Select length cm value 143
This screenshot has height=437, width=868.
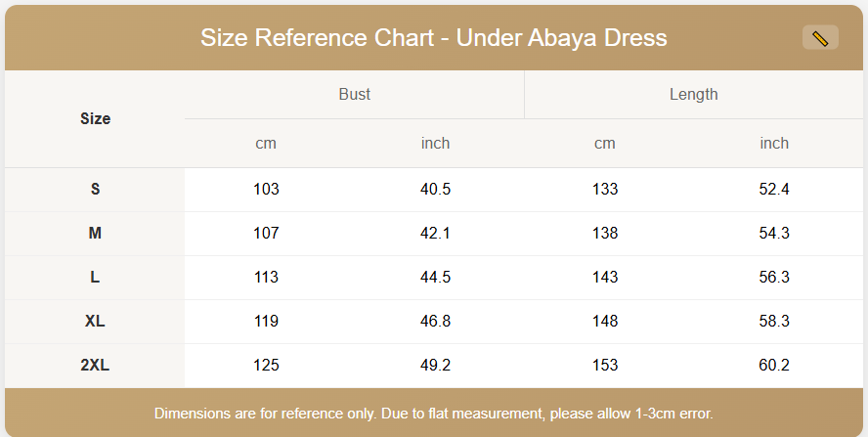605,278
